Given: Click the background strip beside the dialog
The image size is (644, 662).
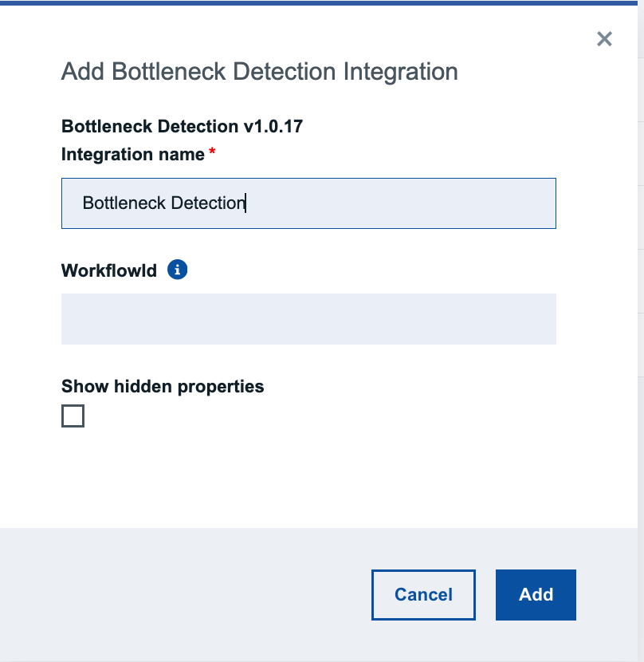Looking at the screenshot, I should (x=641, y=331).
